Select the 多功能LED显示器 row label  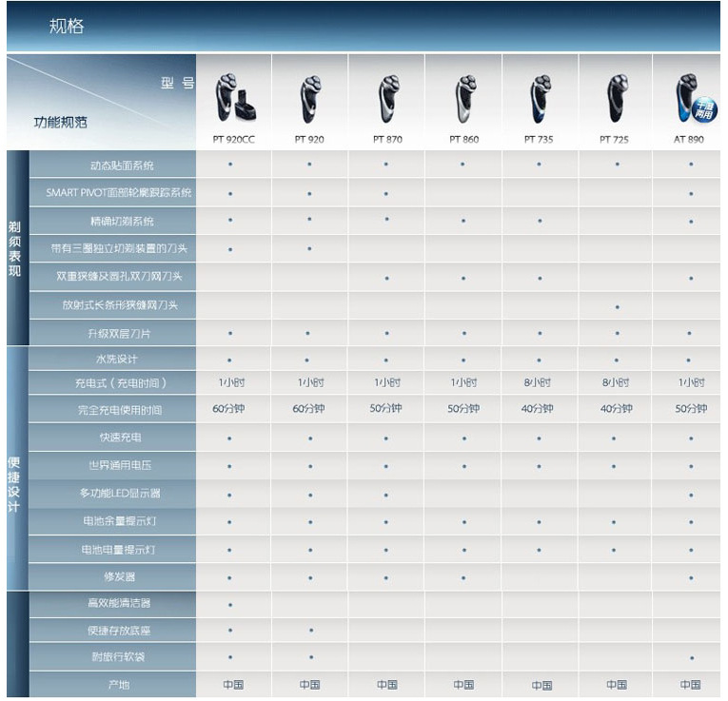(x=120, y=494)
